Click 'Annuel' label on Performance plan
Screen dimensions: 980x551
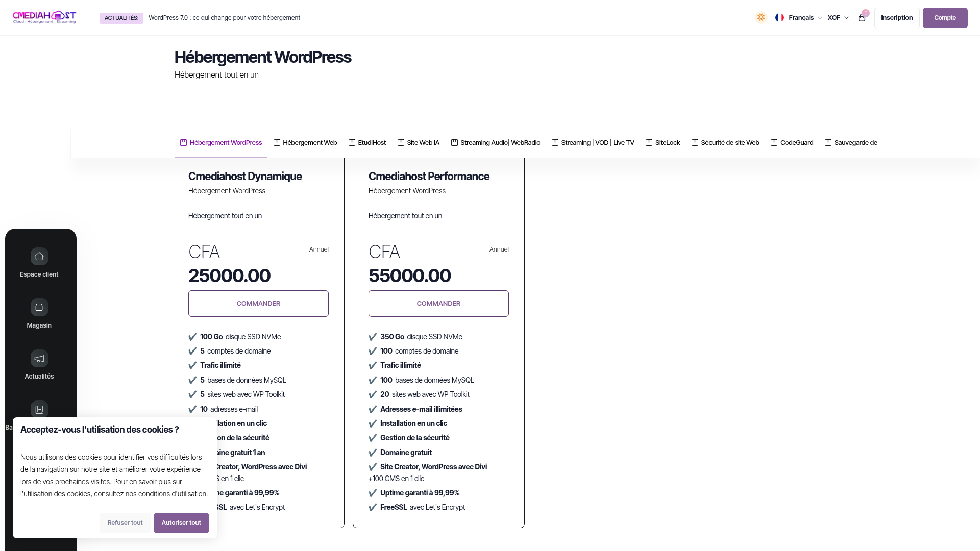point(499,249)
